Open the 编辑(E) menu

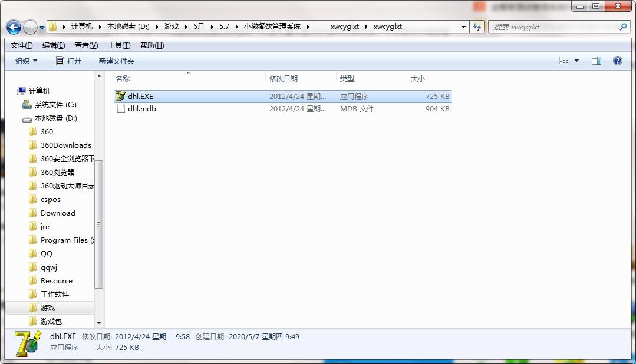click(x=54, y=45)
